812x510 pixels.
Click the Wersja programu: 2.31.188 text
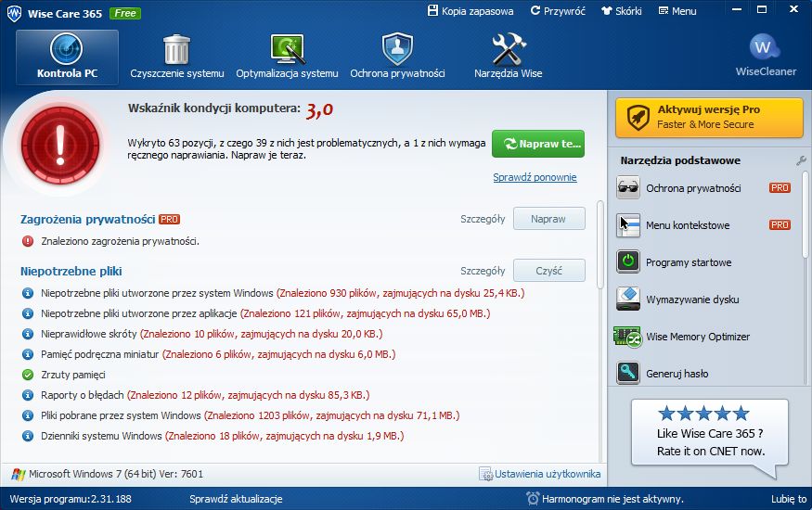(x=71, y=499)
